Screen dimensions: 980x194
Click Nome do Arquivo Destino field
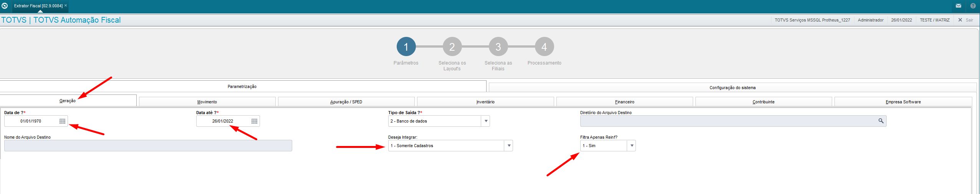point(148,146)
